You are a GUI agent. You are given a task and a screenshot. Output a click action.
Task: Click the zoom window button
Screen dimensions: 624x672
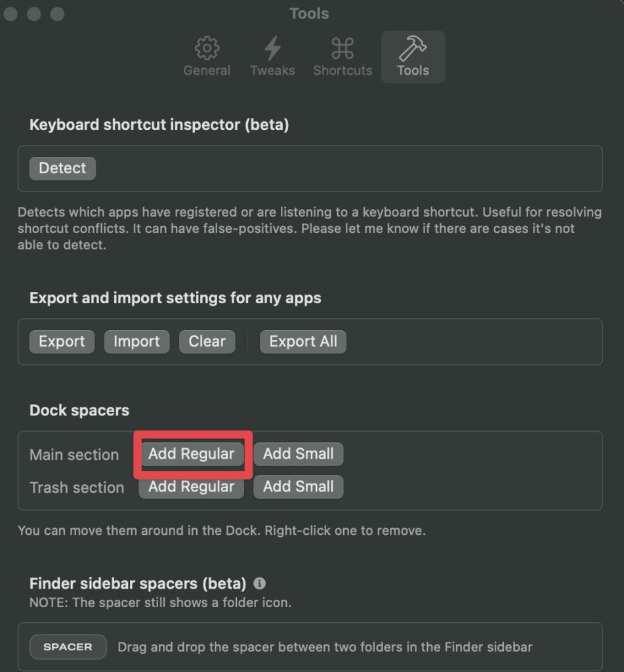click(57, 14)
